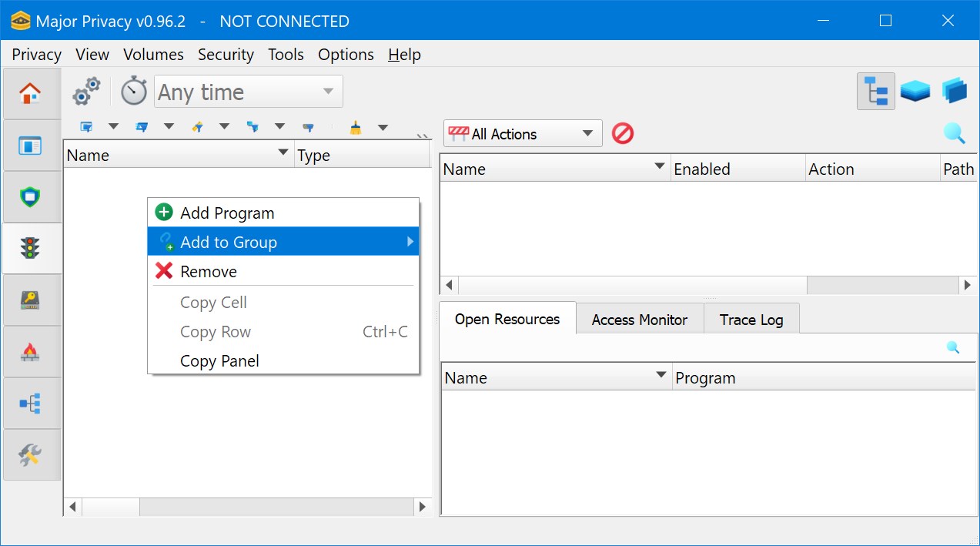Toggle the tree view mode button
Screen dimensions: 980x546
point(875,89)
